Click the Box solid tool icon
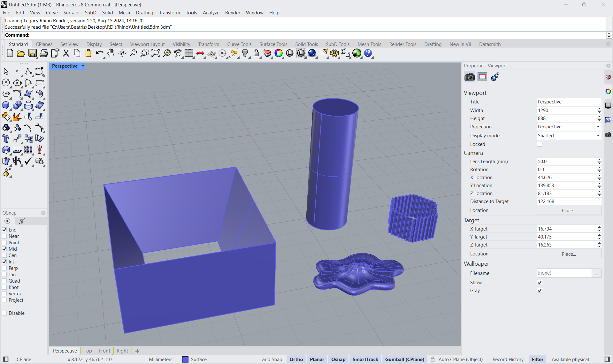This screenshot has width=613, height=364. point(6,105)
